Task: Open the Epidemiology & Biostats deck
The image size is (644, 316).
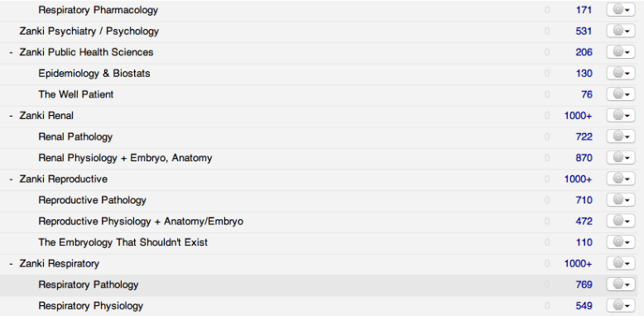Action: pos(94,74)
